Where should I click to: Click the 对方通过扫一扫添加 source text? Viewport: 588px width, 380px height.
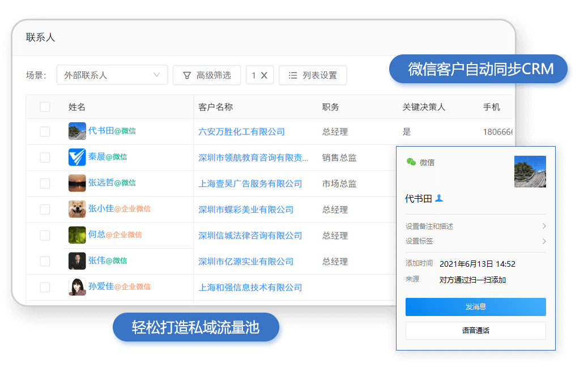[x=472, y=280]
